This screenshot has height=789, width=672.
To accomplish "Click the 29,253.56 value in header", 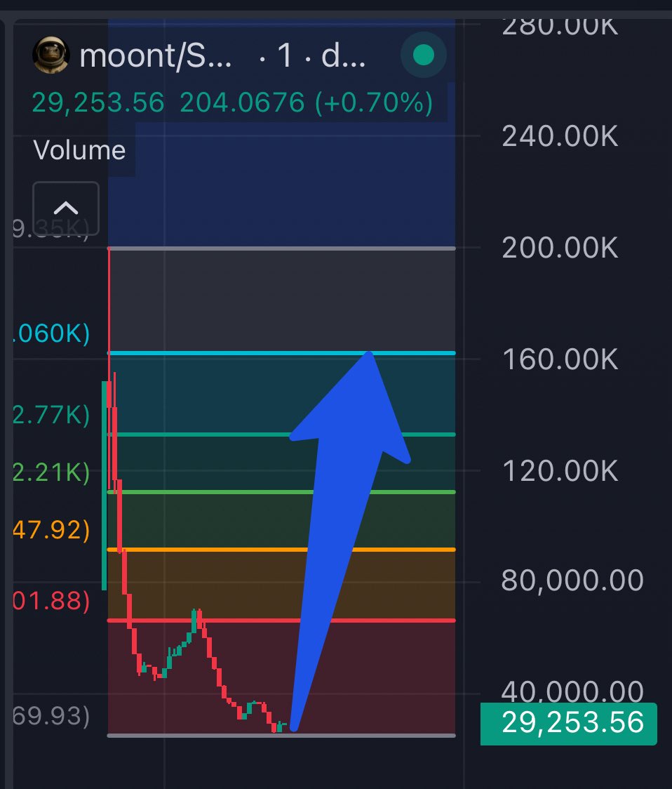I will coord(98,102).
